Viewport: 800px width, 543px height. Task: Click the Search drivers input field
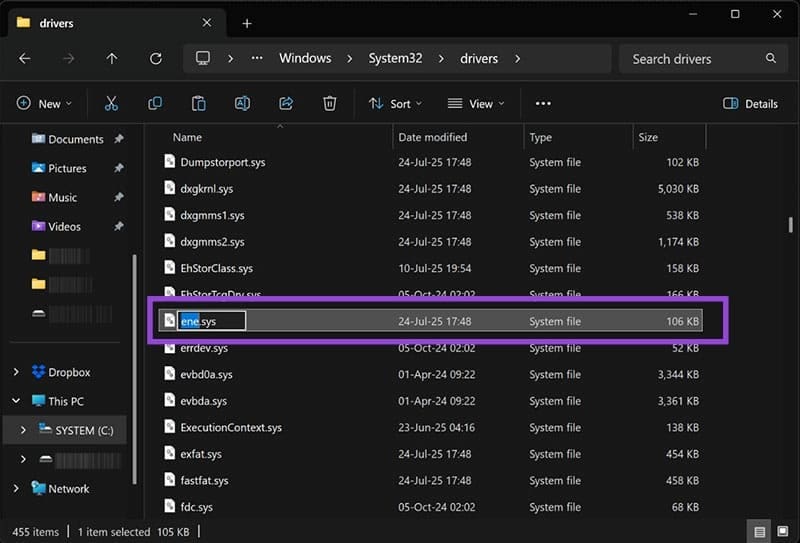point(700,59)
